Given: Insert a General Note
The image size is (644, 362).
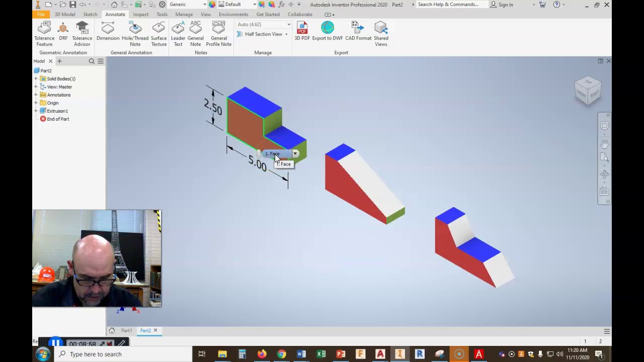Looking at the screenshot, I should pyautogui.click(x=195, y=34).
